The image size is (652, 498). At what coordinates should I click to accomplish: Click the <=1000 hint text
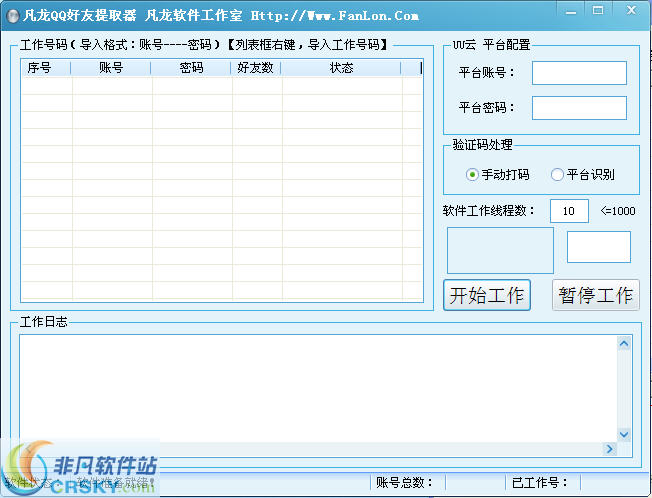point(617,211)
